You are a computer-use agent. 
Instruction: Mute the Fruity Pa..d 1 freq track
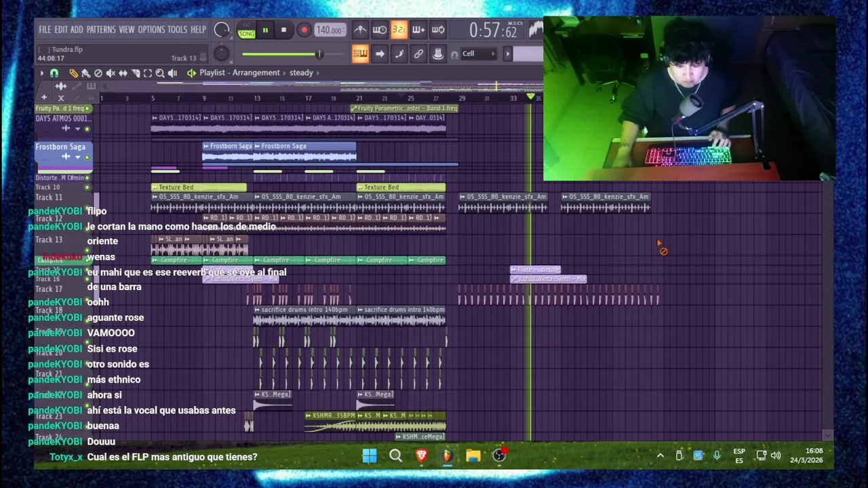(87, 108)
